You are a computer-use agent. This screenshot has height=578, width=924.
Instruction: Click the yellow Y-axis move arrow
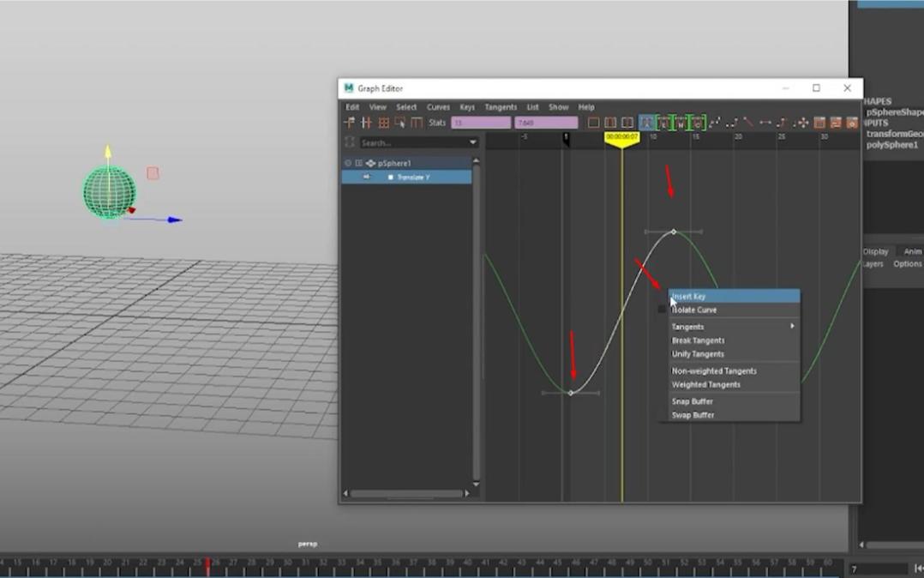click(108, 151)
